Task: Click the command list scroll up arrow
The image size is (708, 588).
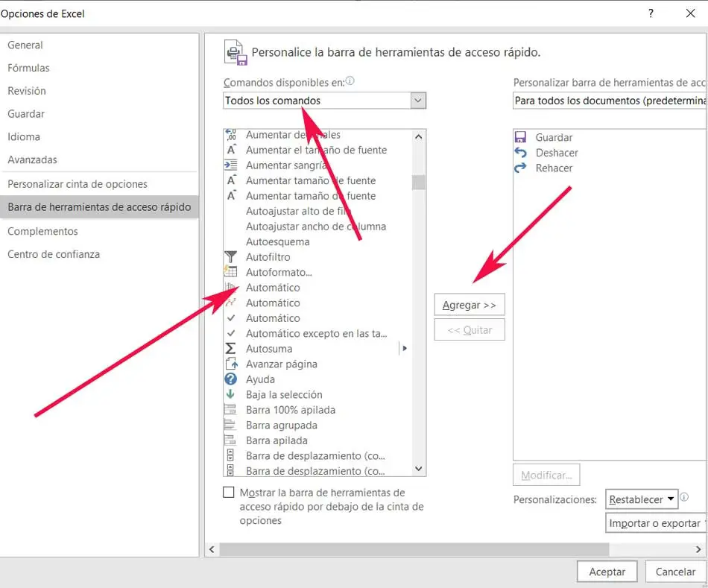Action: (419, 136)
